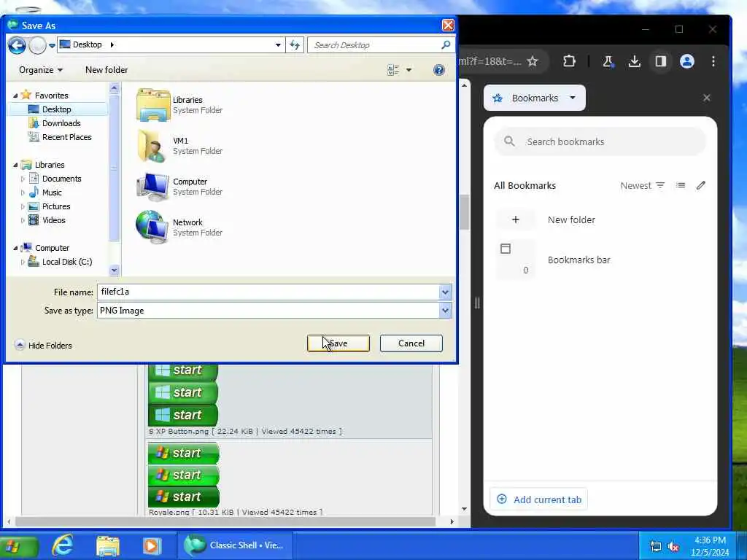Click the Back arrow in Save As dialog
This screenshot has height=560, width=747.
(18, 45)
